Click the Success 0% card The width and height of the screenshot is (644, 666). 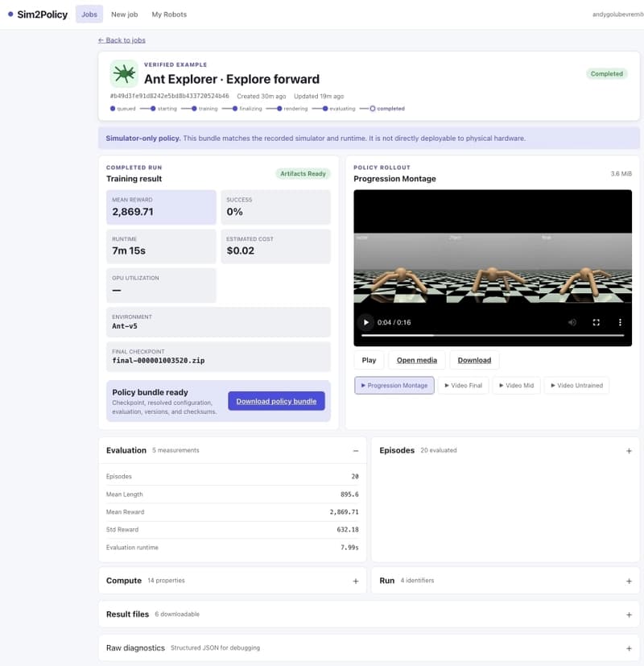tap(275, 207)
